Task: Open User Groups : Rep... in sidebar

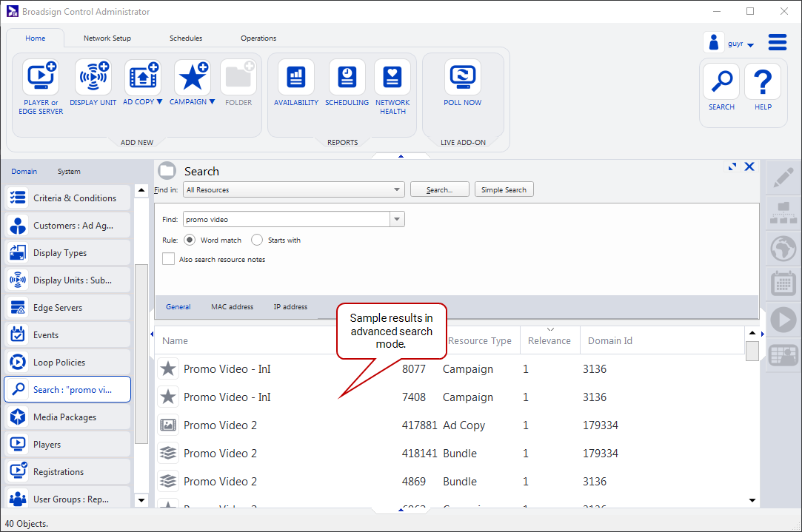Action: click(67, 498)
